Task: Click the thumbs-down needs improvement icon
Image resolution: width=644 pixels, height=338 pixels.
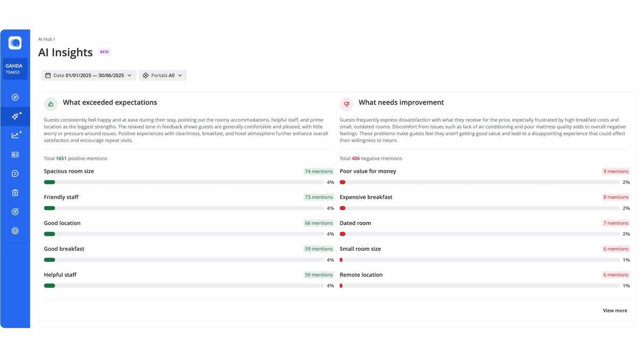Action: click(346, 104)
